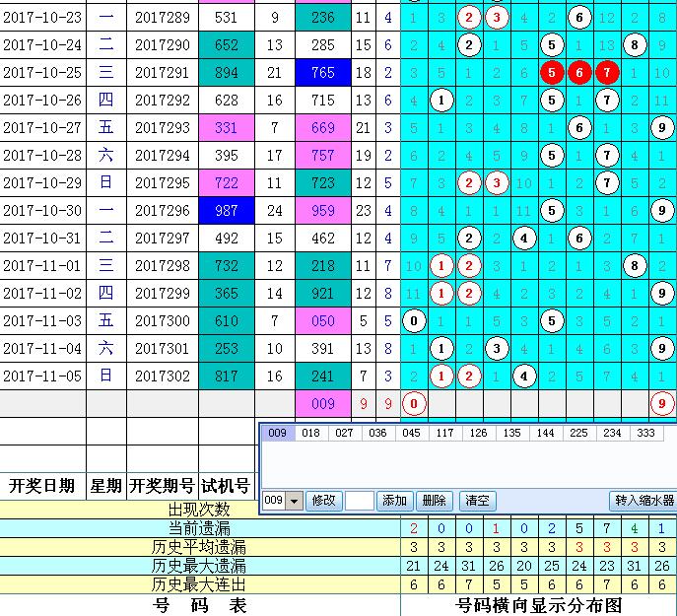
Task: Click period number 2017302
Action: pyautogui.click(x=163, y=376)
